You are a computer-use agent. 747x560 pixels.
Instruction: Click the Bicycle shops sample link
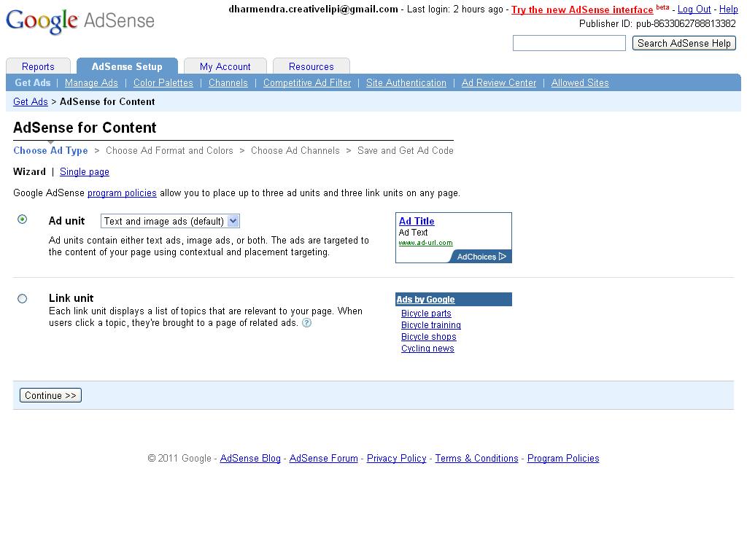[428, 337]
